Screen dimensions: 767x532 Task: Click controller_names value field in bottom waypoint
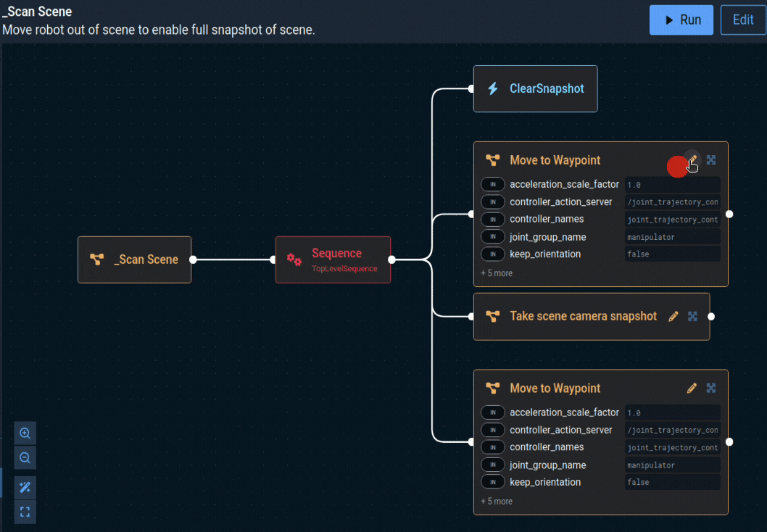click(673, 447)
